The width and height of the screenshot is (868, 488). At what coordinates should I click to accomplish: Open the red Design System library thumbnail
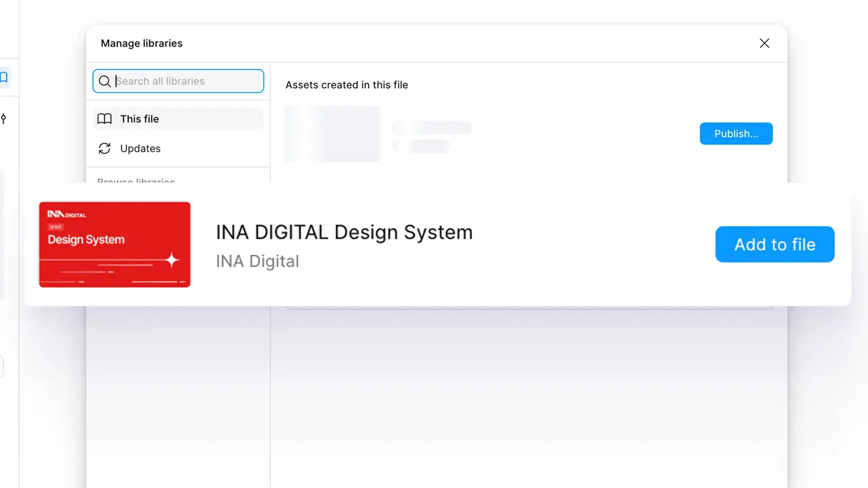coord(115,245)
